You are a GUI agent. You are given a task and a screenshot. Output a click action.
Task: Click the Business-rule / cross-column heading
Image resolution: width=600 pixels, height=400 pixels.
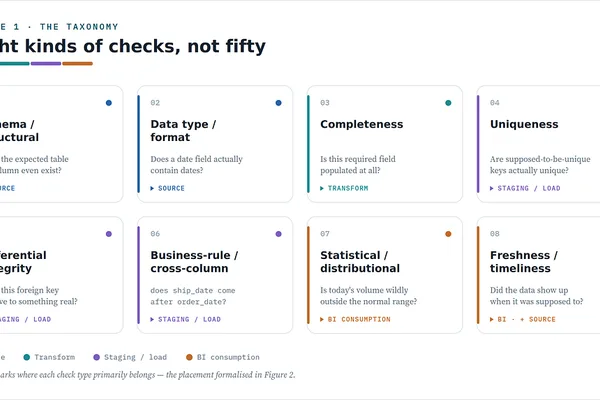pos(194,262)
